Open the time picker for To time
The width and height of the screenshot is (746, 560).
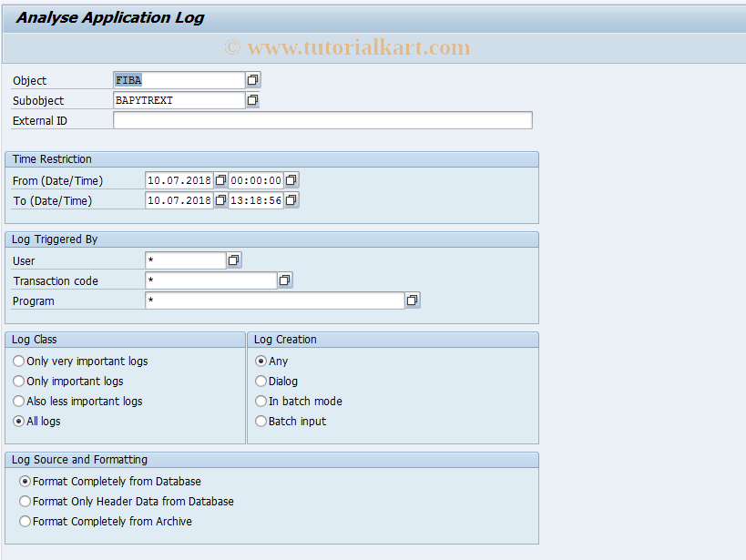point(291,199)
